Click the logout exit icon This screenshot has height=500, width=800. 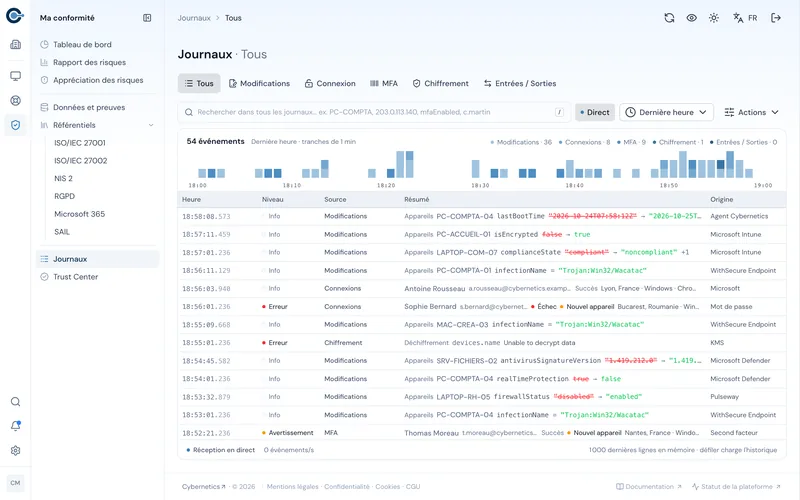tap(776, 18)
